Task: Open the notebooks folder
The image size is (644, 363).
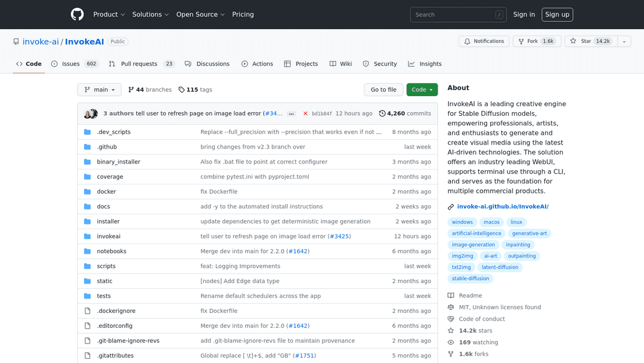Action: (x=112, y=251)
